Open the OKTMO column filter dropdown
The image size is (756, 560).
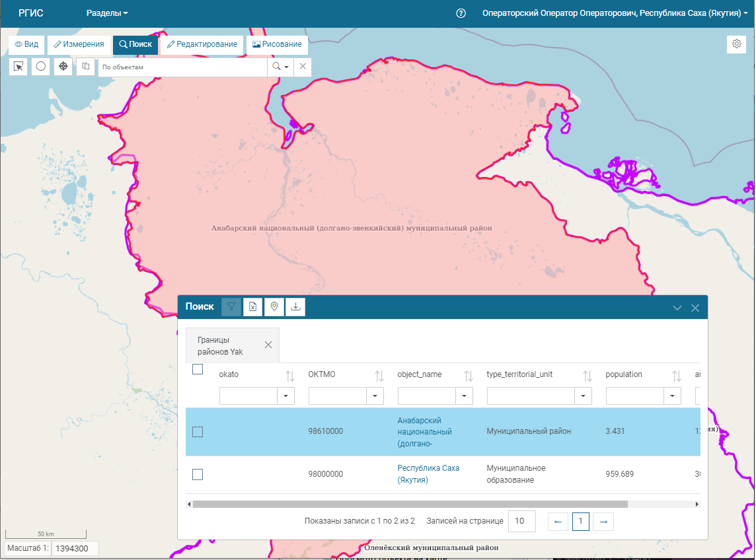click(x=375, y=396)
